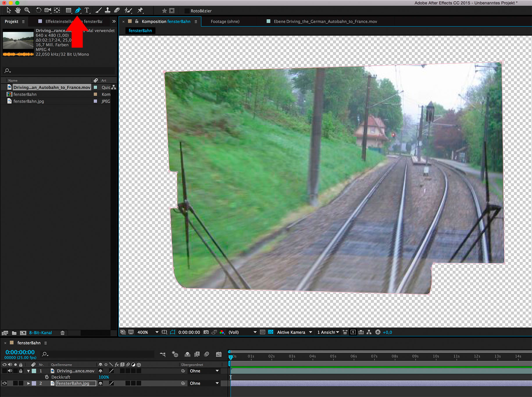Select the Eraser tool
Image resolution: width=532 pixels, height=397 pixels.
point(117,10)
